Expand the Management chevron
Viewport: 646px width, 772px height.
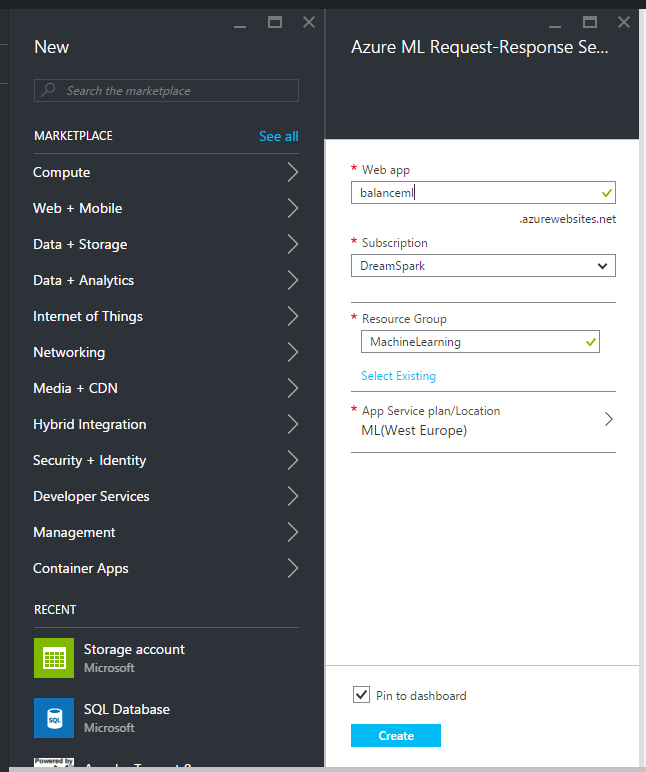point(292,532)
